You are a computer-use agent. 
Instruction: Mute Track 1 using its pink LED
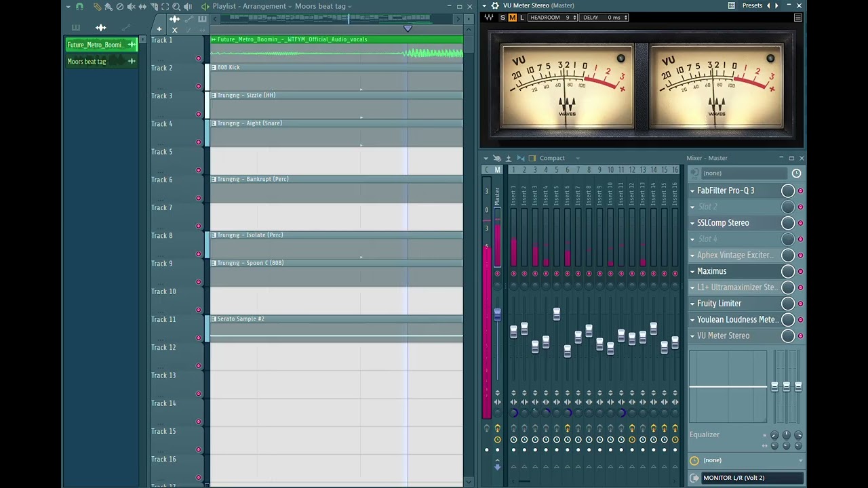pos(198,58)
